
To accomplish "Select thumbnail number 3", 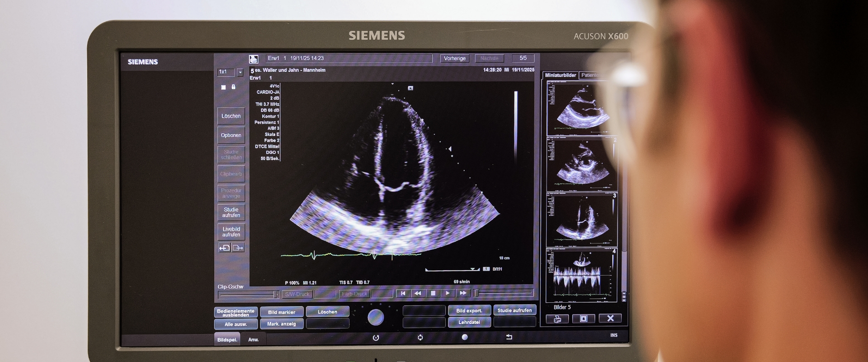I will click(x=581, y=220).
